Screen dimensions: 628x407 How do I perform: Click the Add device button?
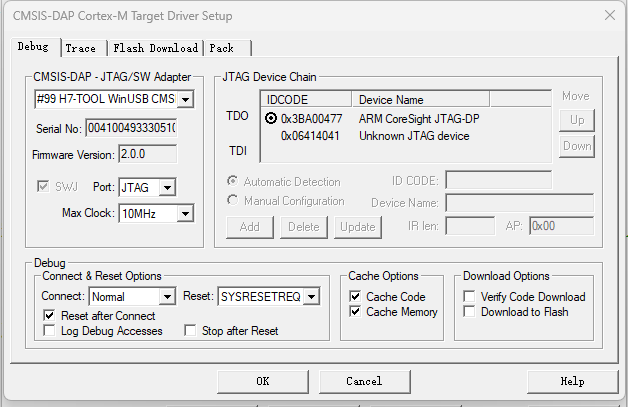(250, 227)
